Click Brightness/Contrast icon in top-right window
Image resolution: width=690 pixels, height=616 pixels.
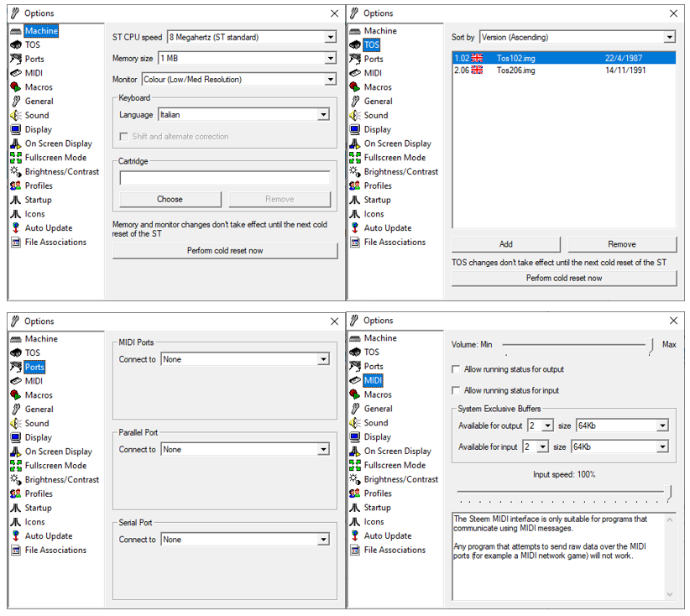[355, 171]
